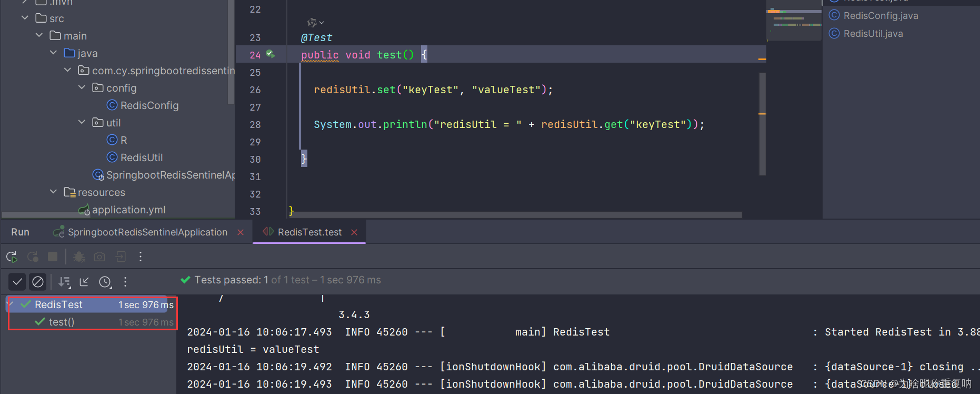
Task: Click the debug bug icon in Run toolbar
Action: [x=79, y=257]
